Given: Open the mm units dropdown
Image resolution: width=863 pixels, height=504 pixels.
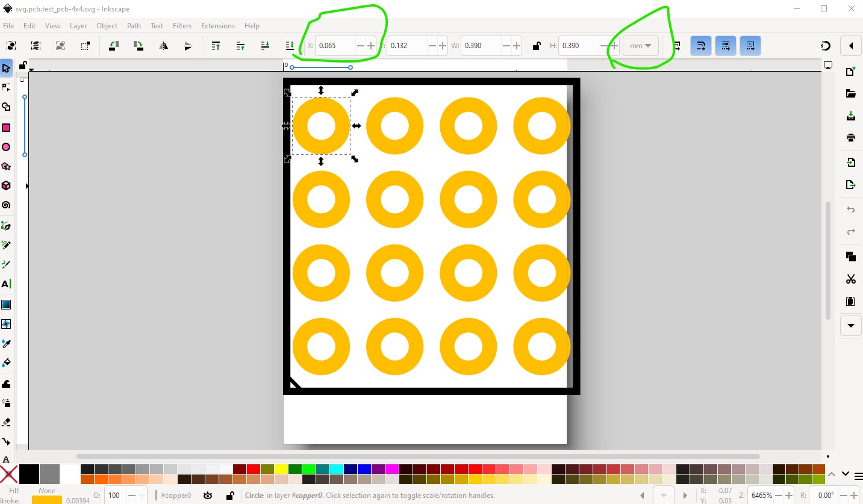Looking at the screenshot, I should [640, 46].
